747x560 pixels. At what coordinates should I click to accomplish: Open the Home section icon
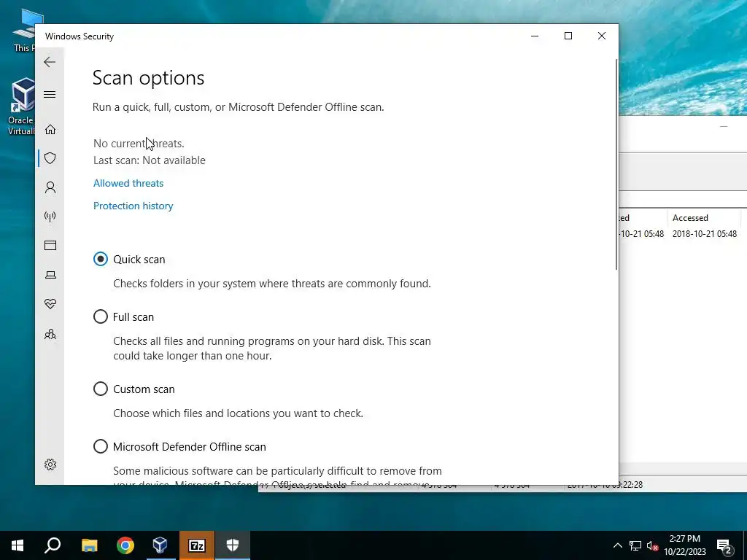[x=50, y=130]
